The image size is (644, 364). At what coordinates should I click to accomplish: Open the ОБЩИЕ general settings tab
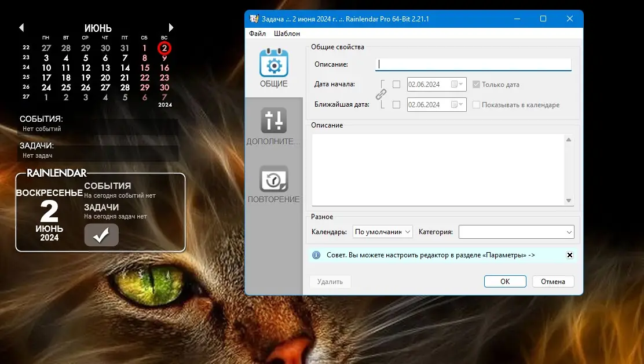273,68
